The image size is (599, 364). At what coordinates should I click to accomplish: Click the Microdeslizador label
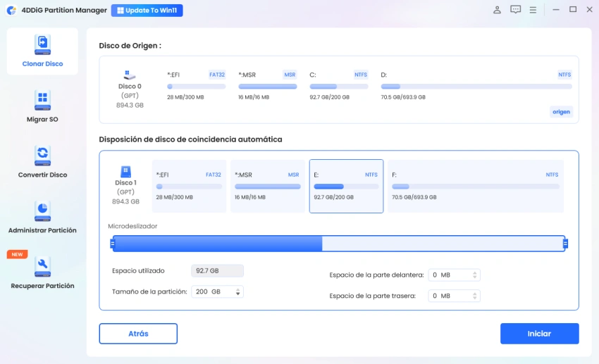tap(132, 226)
